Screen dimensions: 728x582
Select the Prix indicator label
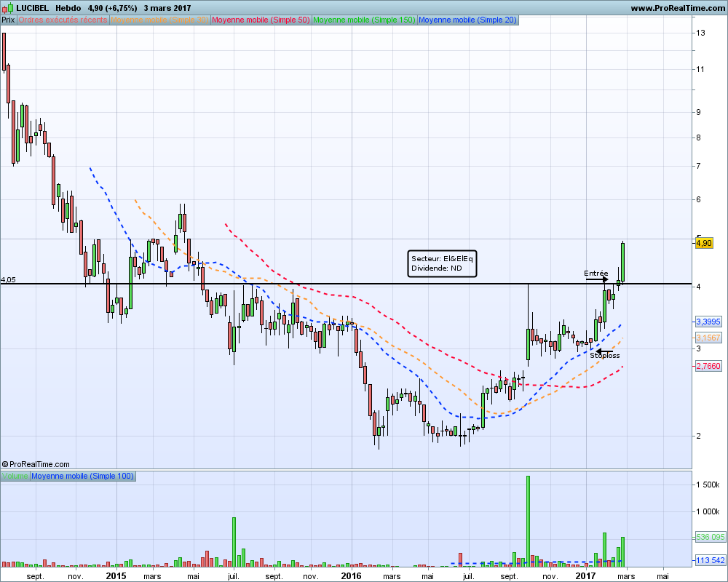point(8,20)
